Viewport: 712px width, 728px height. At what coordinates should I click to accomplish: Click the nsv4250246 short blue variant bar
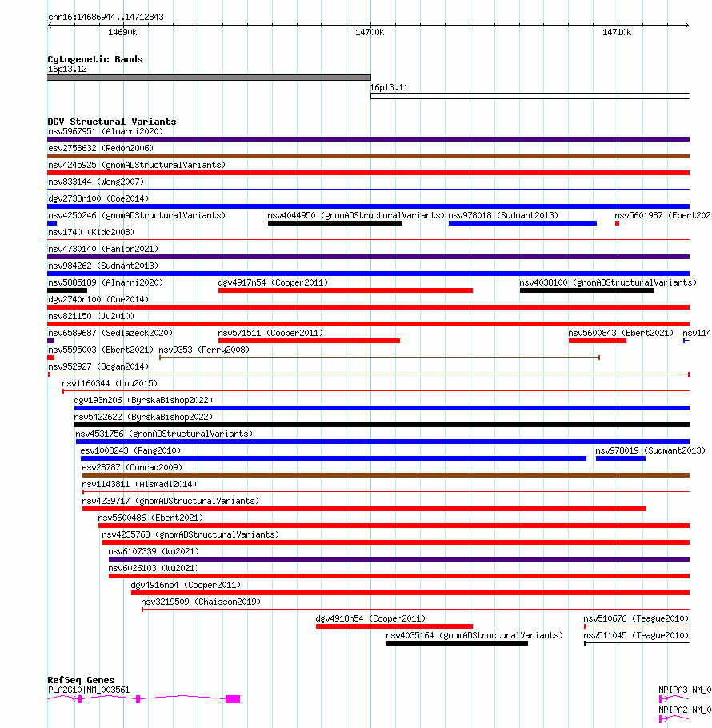coord(52,223)
